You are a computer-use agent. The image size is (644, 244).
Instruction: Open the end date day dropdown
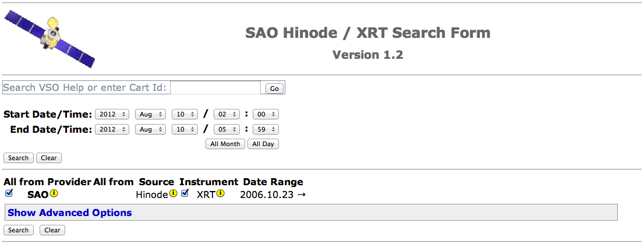click(x=185, y=129)
